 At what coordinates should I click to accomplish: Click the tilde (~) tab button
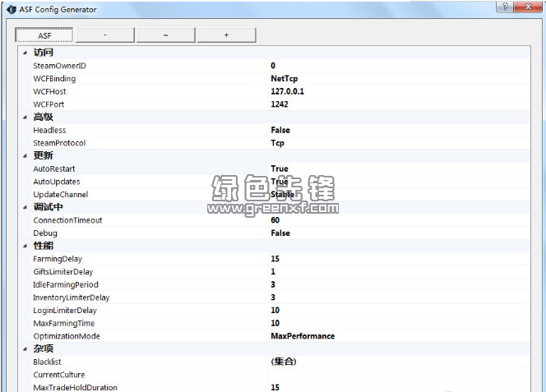click(166, 35)
